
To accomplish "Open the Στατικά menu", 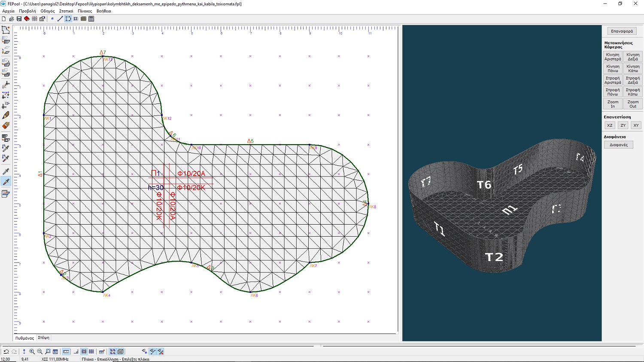I will tap(66, 11).
